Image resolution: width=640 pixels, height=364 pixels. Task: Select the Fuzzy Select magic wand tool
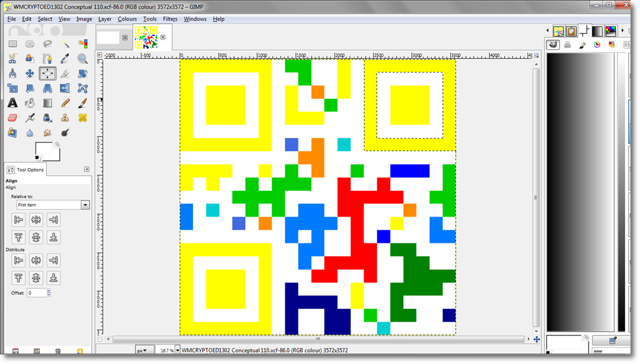(x=65, y=44)
